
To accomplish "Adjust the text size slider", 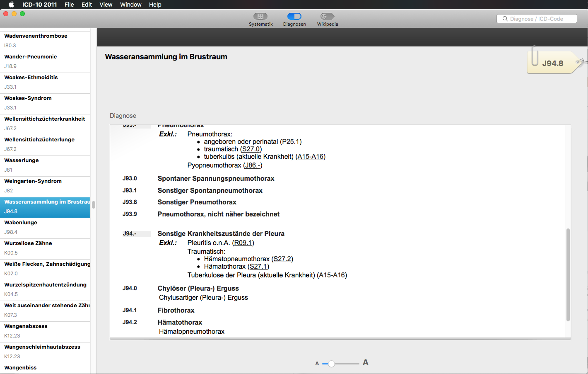I will 331,364.
